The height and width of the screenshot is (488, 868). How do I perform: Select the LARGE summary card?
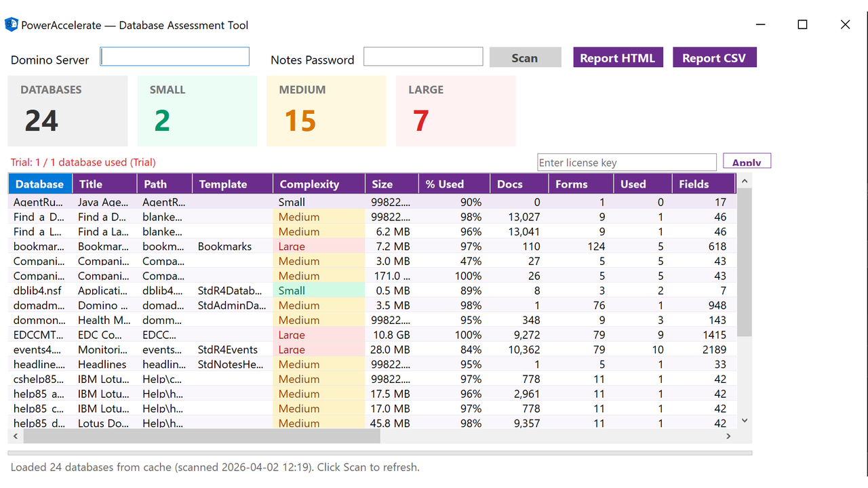point(456,110)
